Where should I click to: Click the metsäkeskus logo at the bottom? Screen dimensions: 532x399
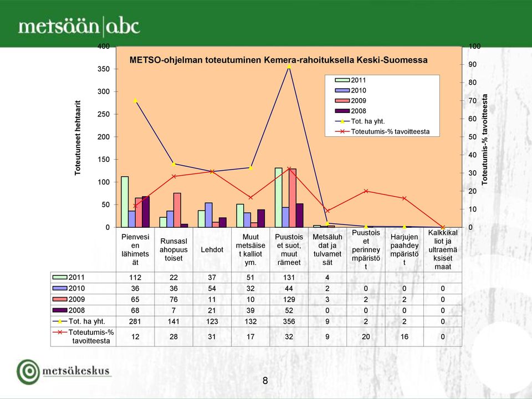(64, 371)
